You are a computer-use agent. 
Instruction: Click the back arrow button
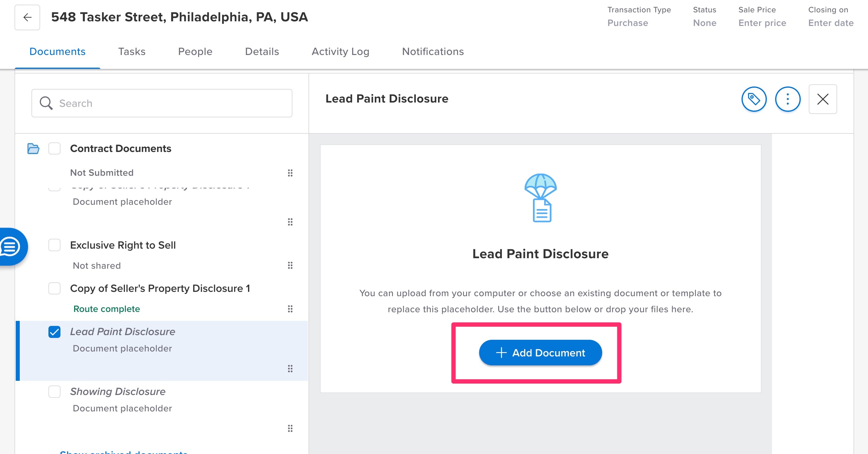tap(27, 17)
